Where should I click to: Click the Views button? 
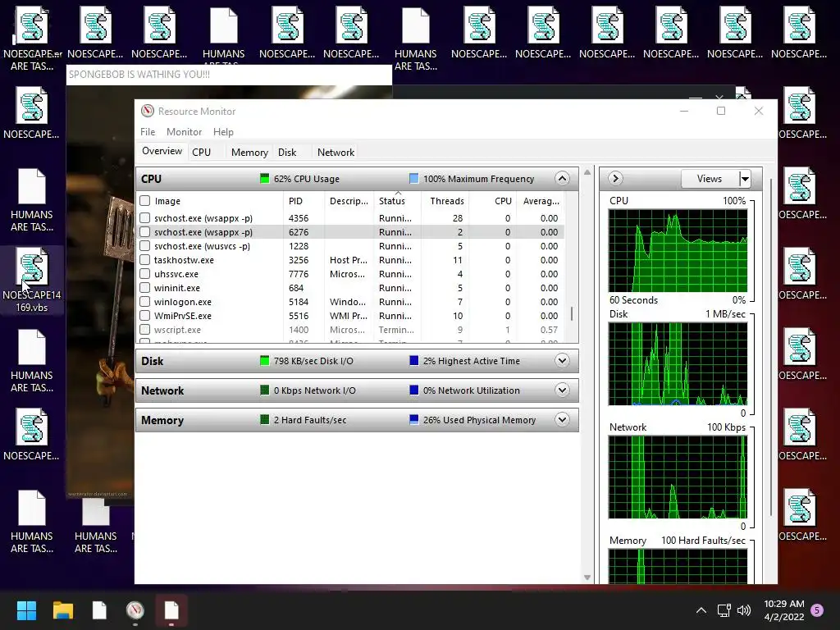point(710,178)
